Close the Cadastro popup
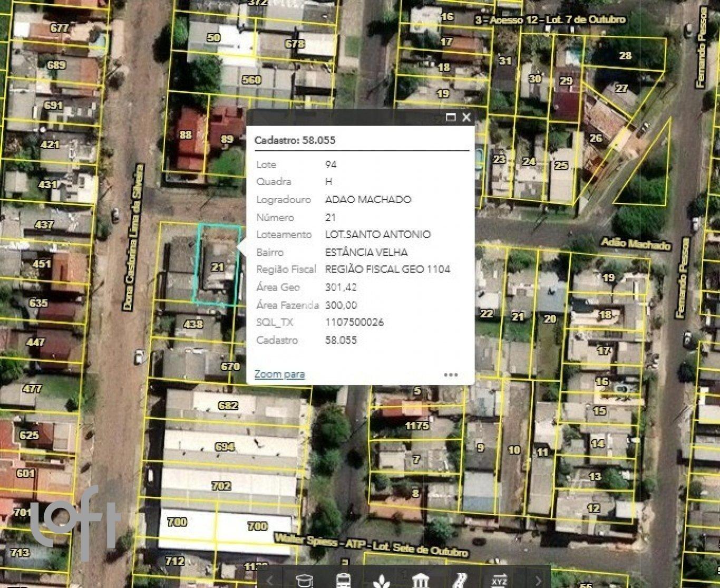This screenshot has width=720, height=588. coord(466,117)
